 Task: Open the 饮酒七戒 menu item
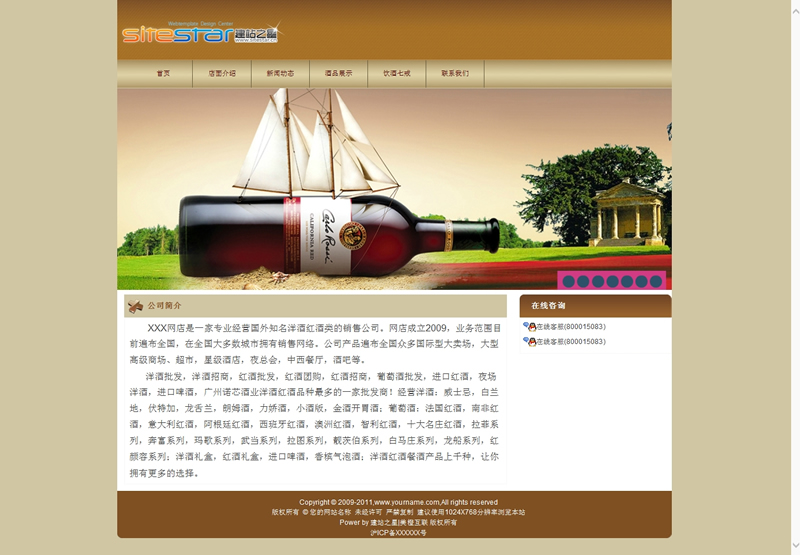pos(397,74)
